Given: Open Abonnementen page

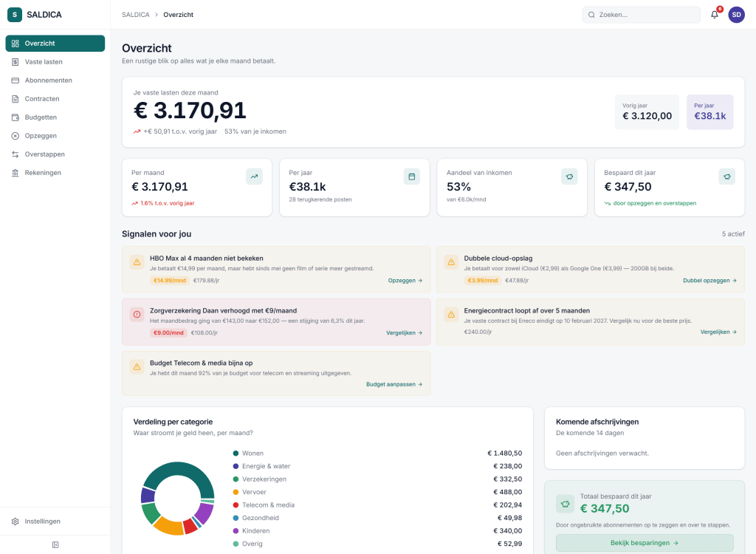Looking at the screenshot, I should point(55,80).
